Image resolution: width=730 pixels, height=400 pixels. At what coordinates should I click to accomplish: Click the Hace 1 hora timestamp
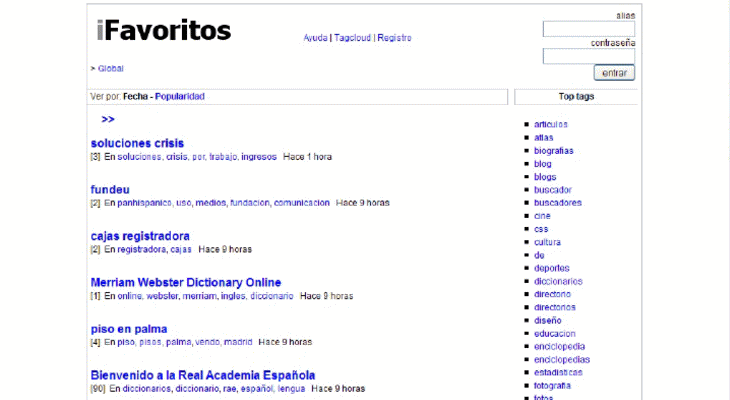coord(307,157)
